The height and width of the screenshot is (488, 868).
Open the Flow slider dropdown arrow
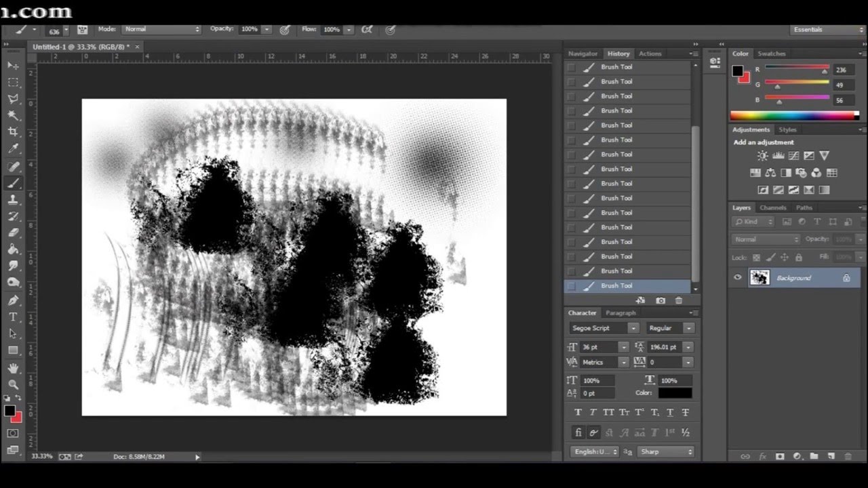click(349, 30)
